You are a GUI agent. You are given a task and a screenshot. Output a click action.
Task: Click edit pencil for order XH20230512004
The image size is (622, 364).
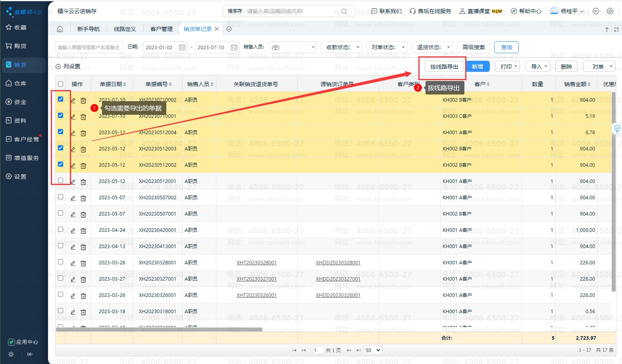73,133
